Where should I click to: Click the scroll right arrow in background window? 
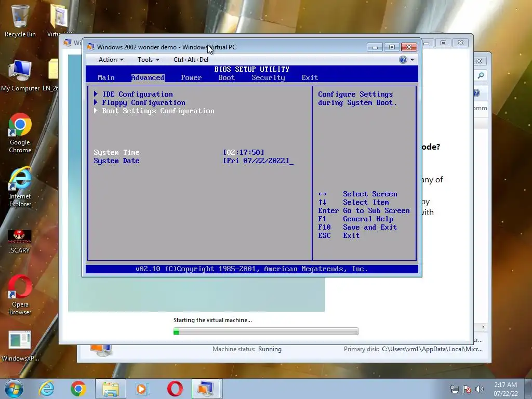coord(483,327)
